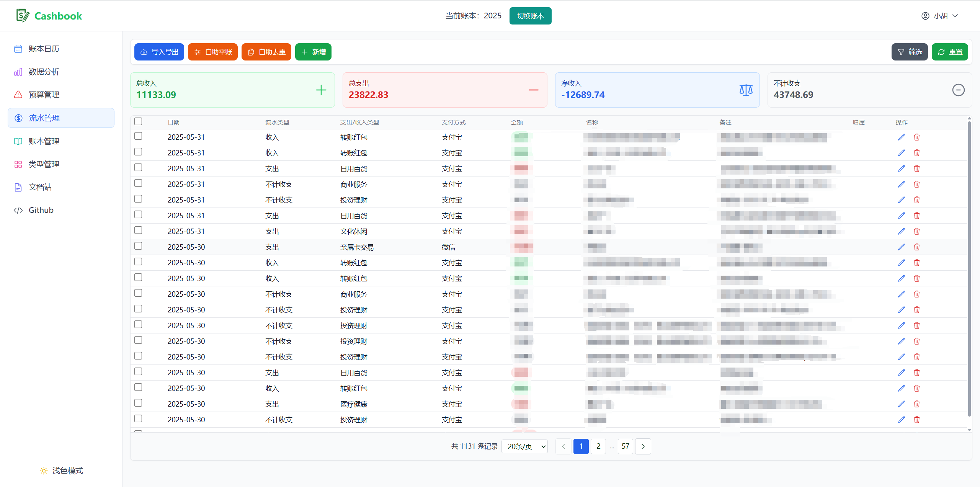Check the 2025-05-30 医疗健康 row
The height and width of the screenshot is (487, 980).
(138, 403)
